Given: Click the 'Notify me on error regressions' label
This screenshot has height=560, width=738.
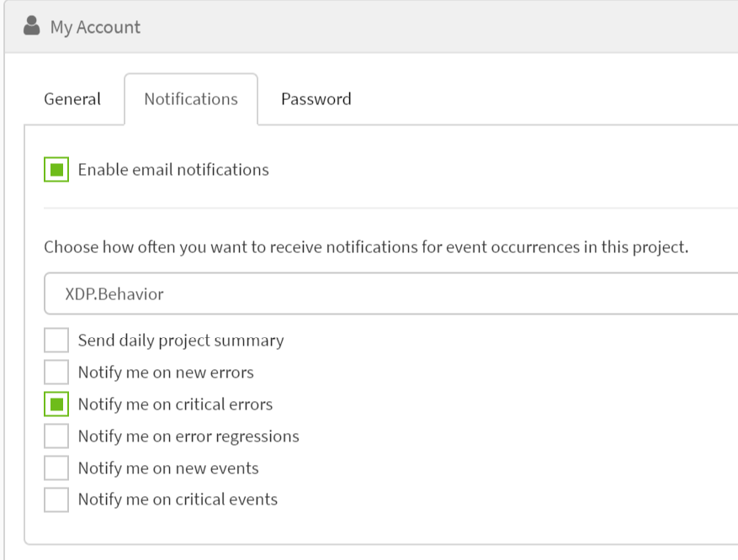Looking at the screenshot, I should (188, 436).
